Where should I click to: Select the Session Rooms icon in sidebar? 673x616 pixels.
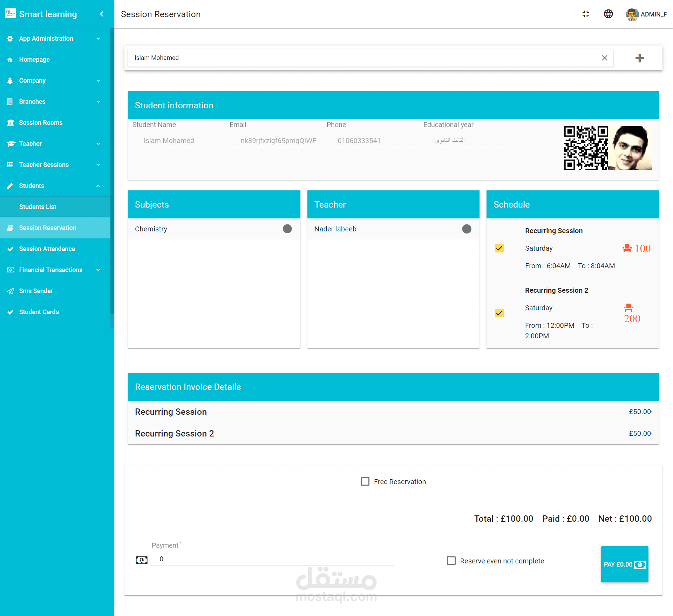click(11, 122)
